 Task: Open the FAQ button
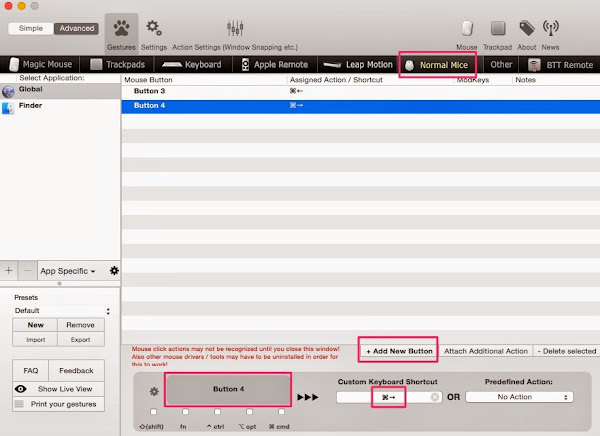pos(31,371)
